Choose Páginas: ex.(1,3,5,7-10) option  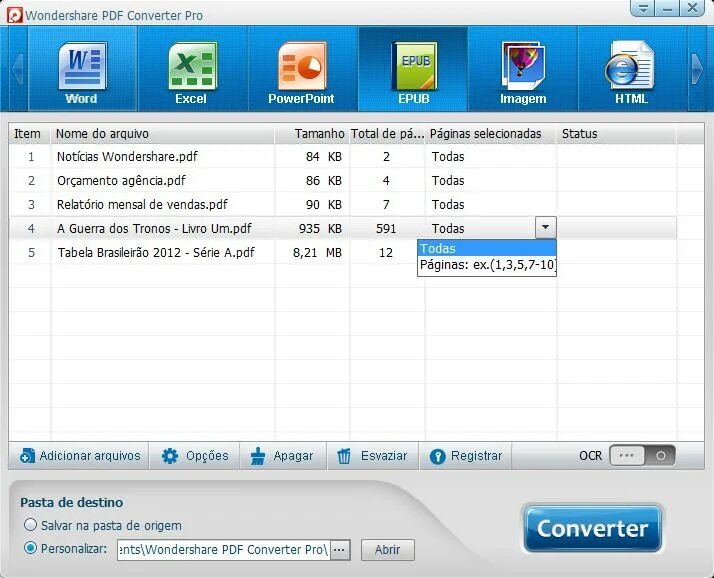(487, 265)
